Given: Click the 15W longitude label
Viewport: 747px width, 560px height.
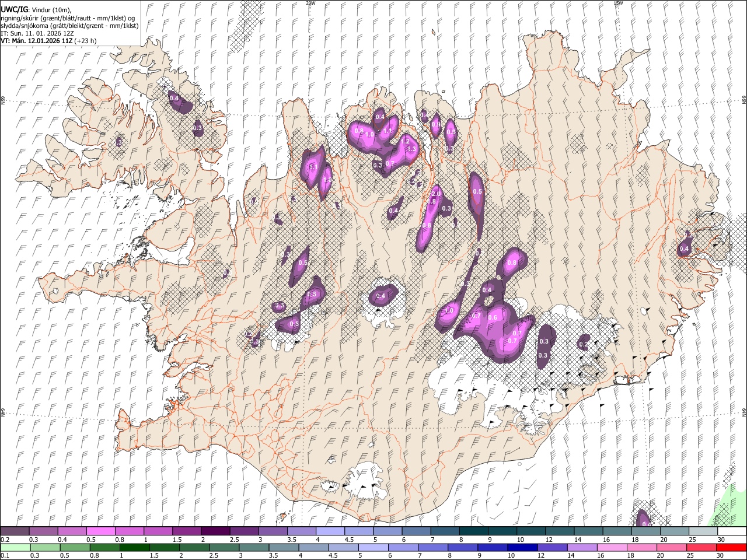Looking at the screenshot, I should coord(618,3).
